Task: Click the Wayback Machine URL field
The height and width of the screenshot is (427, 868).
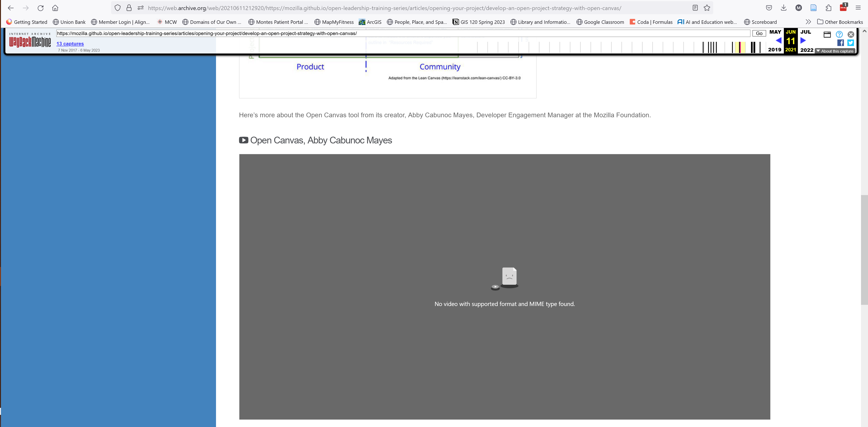Action: pyautogui.click(x=403, y=33)
